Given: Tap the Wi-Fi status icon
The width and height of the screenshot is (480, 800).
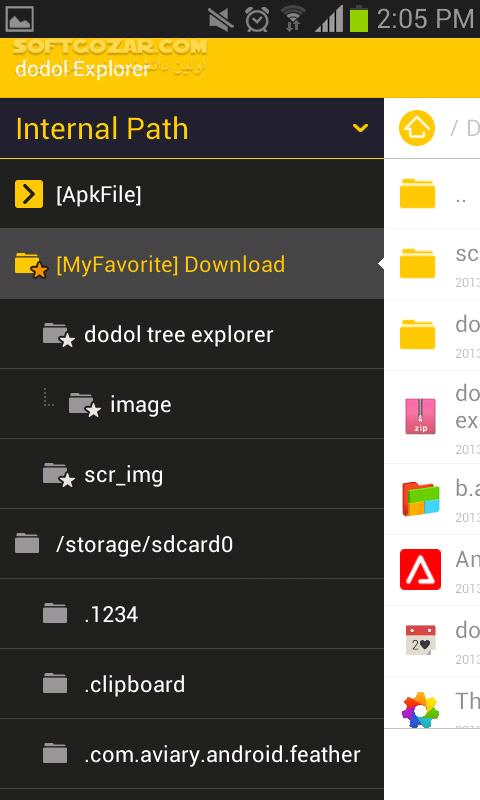Looking at the screenshot, I should [x=293, y=19].
